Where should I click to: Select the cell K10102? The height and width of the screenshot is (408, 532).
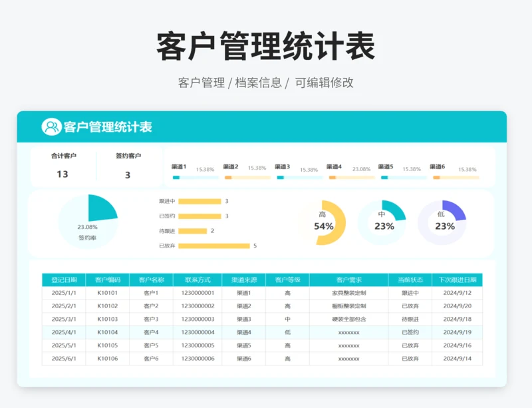point(108,306)
